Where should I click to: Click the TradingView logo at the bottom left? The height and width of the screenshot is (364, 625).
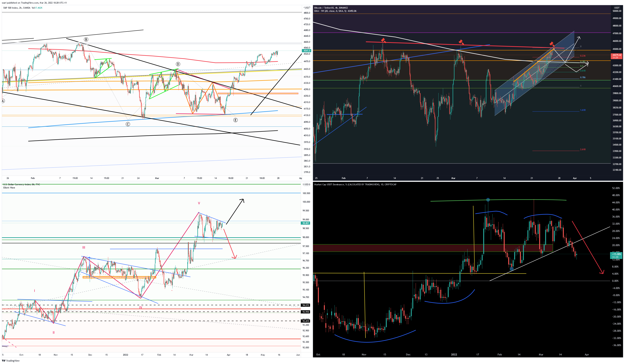coord(11,360)
